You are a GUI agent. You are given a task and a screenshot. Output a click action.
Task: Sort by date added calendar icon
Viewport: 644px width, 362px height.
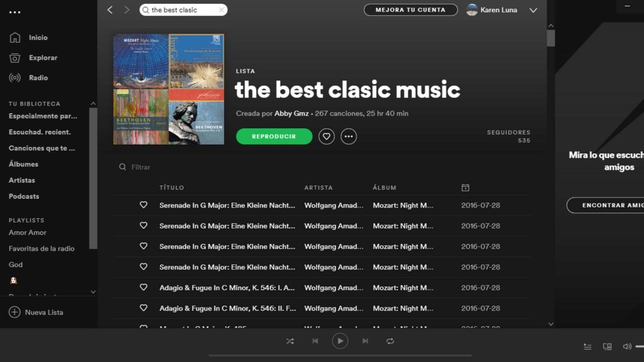click(x=465, y=187)
